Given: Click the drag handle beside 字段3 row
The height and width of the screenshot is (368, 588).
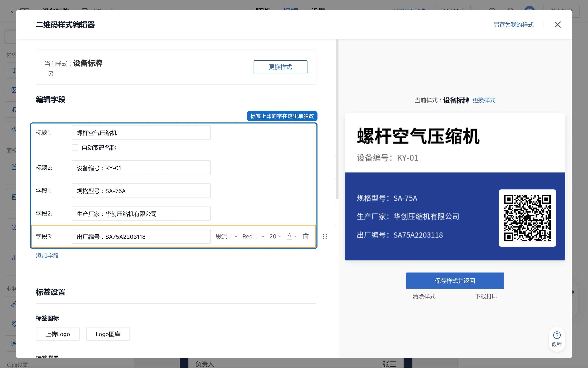Looking at the screenshot, I should coord(325,236).
